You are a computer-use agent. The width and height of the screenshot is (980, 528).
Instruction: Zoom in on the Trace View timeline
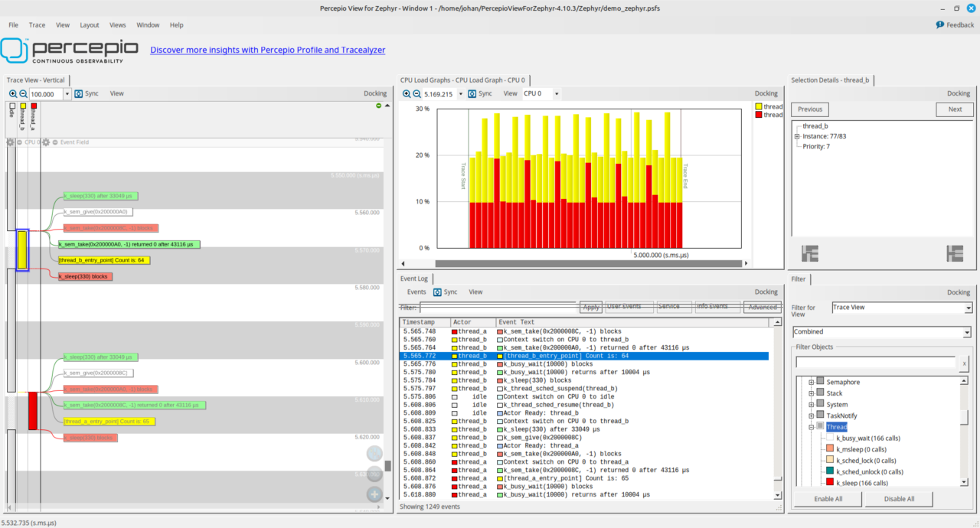point(11,93)
